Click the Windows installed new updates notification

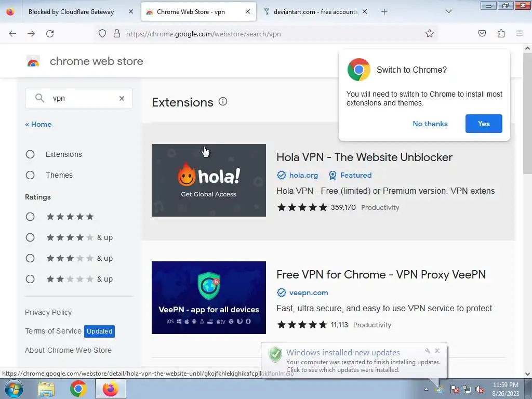(x=354, y=361)
